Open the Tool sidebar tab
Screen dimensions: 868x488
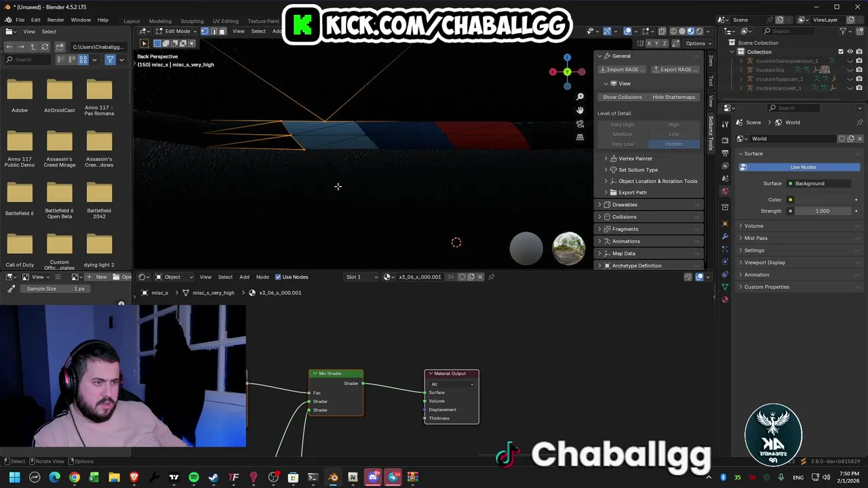[711, 81]
